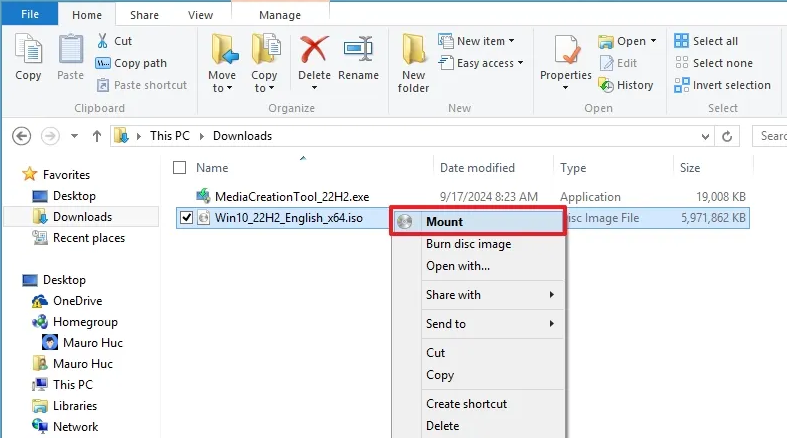Go up one folder level arrow

click(x=97, y=136)
